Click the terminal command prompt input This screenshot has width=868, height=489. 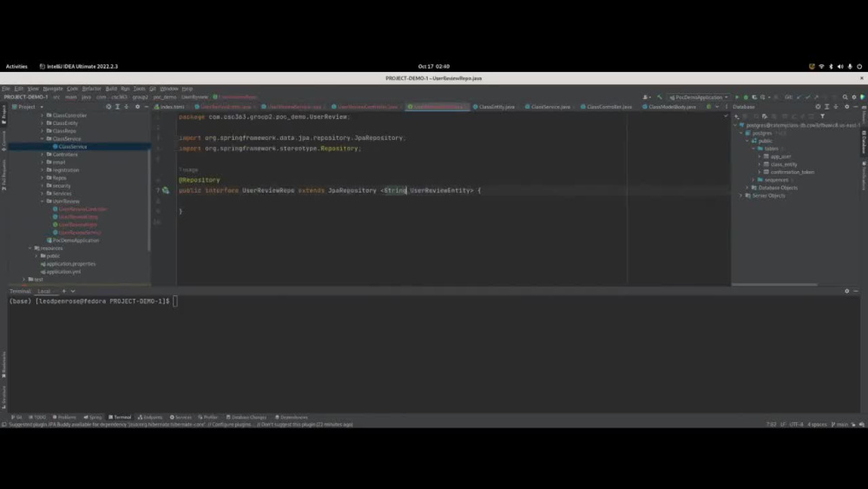pos(175,301)
